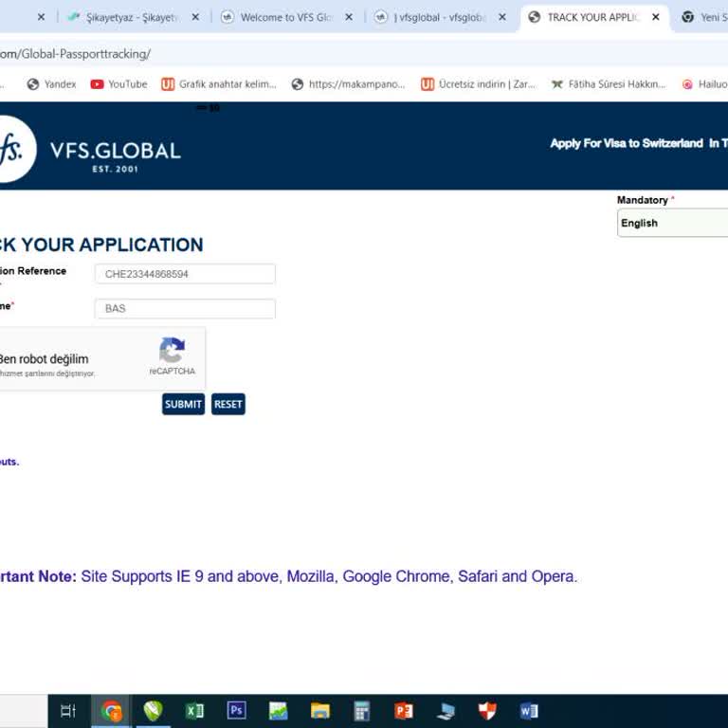728x728 pixels.
Task: Launch Excel from the taskbar
Action: [194, 710]
